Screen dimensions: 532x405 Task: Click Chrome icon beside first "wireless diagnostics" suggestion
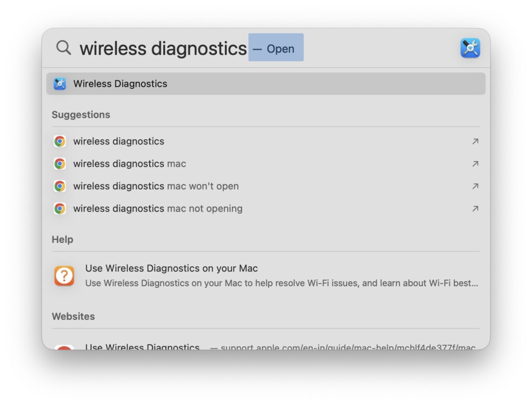point(60,141)
